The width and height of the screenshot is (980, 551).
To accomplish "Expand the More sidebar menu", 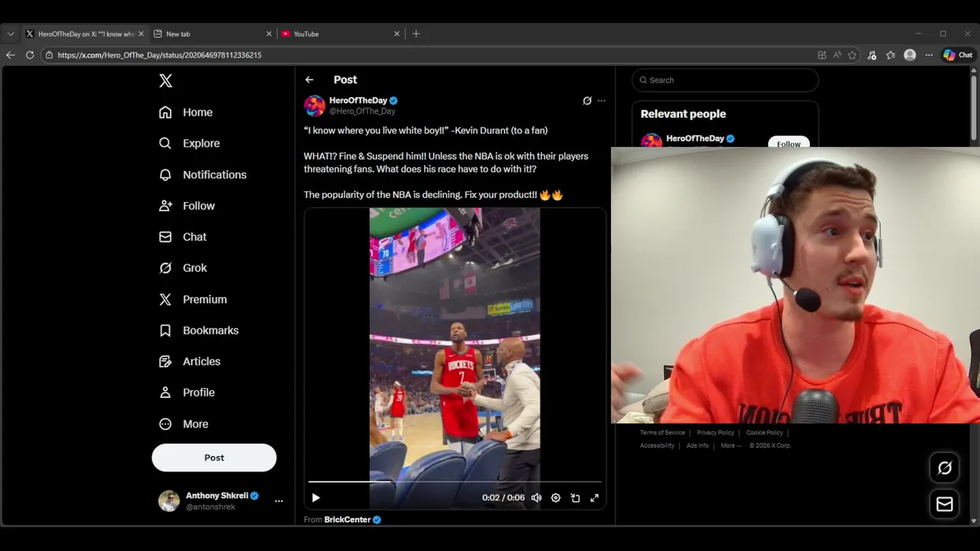I will click(x=183, y=424).
